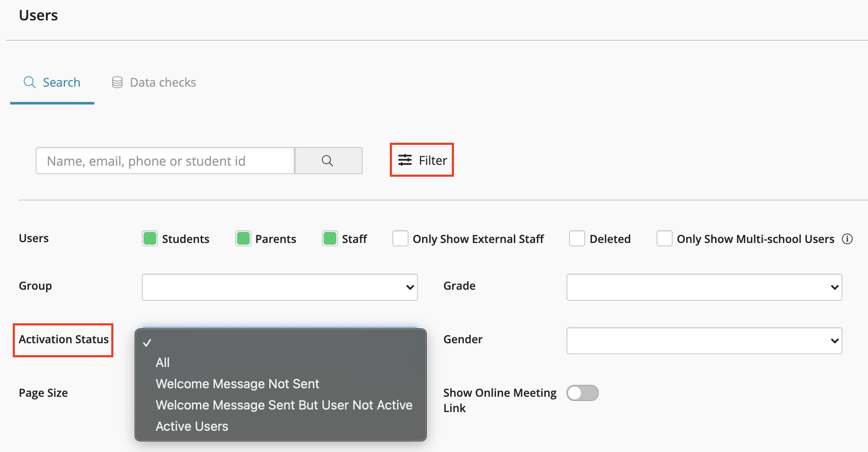Click the magnifier search button
The width and height of the screenshot is (868, 452).
[328, 161]
